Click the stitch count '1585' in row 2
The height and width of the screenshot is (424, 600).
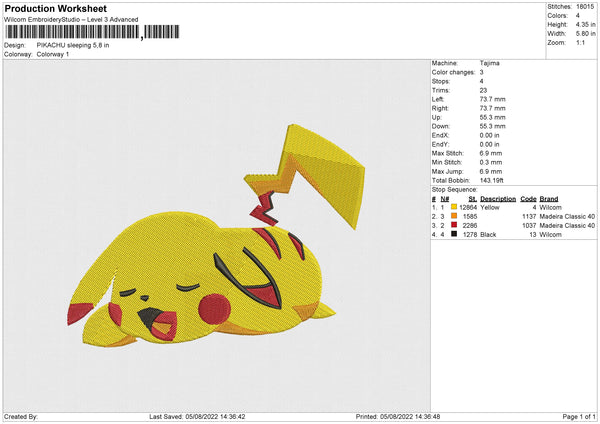(470, 216)
